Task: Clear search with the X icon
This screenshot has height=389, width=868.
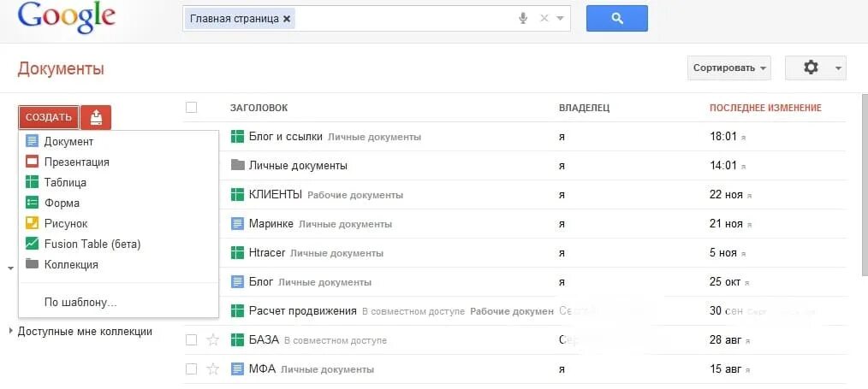Action: (544, 18)
